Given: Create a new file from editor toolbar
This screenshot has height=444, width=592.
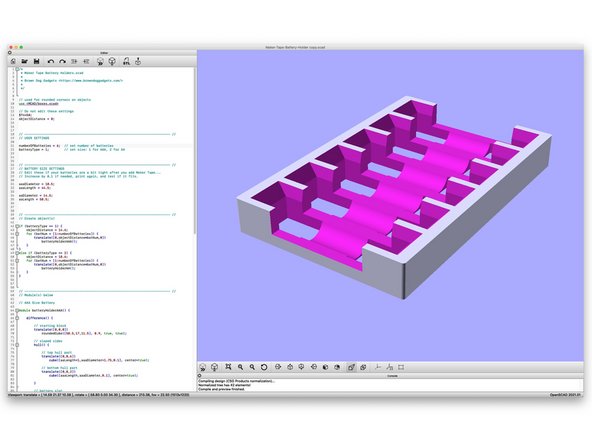Looking at the screenshot, I should [13, 61].
